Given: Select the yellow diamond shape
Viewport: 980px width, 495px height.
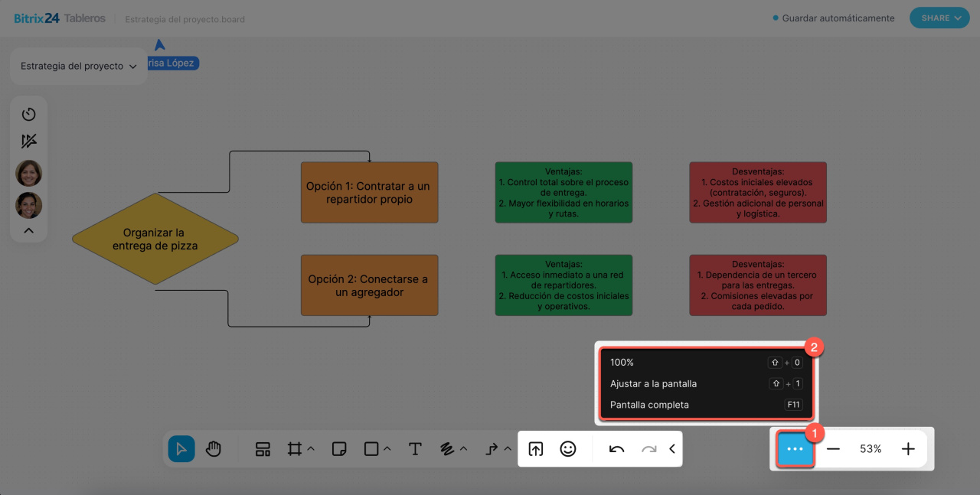Looking at the screenshot, I should 155,239.
